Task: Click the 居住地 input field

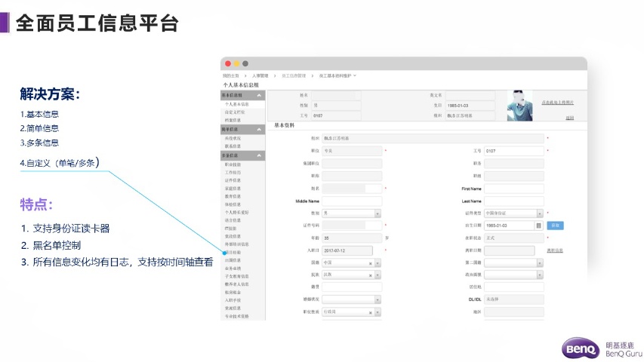Action: [514, 287]
